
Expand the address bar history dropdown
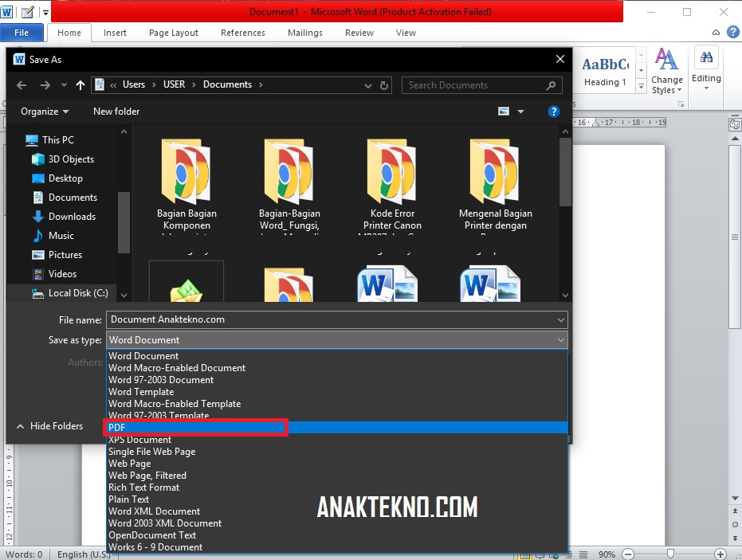pos(367,85)
